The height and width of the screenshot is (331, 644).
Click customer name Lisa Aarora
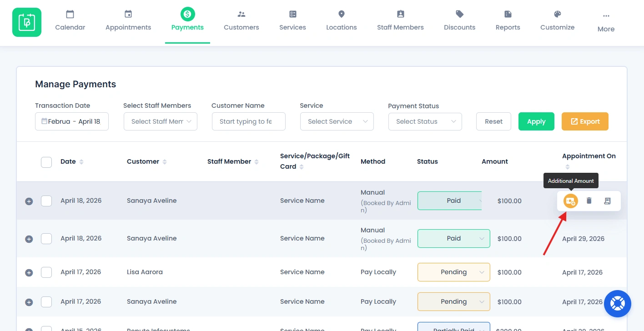145,272
